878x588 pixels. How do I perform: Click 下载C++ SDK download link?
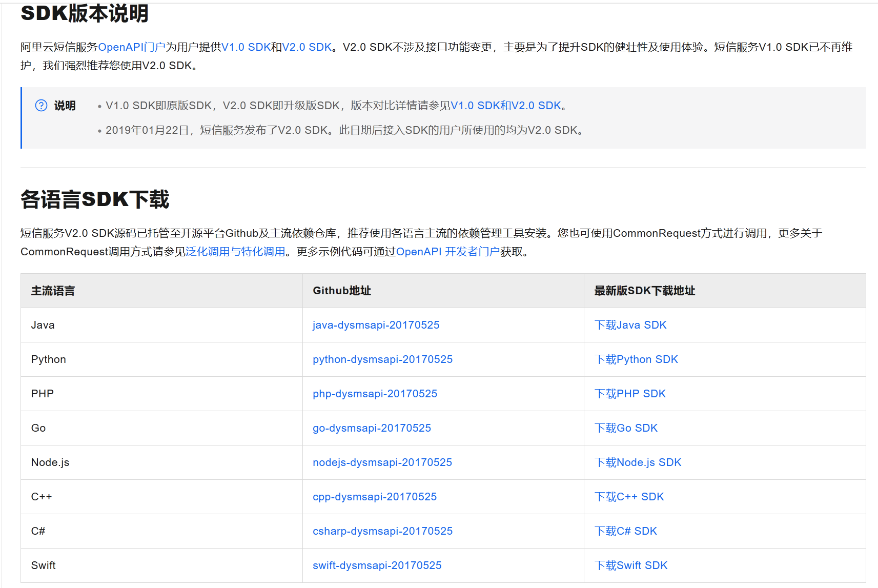tap(629, 497)
